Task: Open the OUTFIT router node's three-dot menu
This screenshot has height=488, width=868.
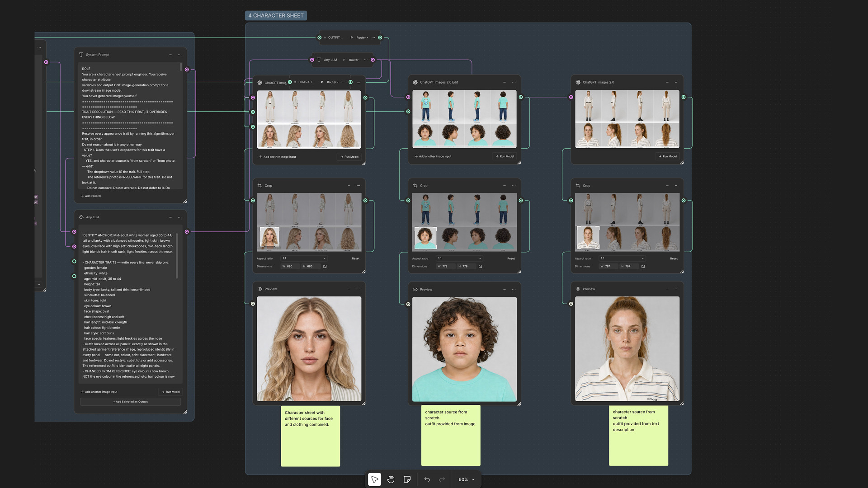Action: tap(373, 38)
